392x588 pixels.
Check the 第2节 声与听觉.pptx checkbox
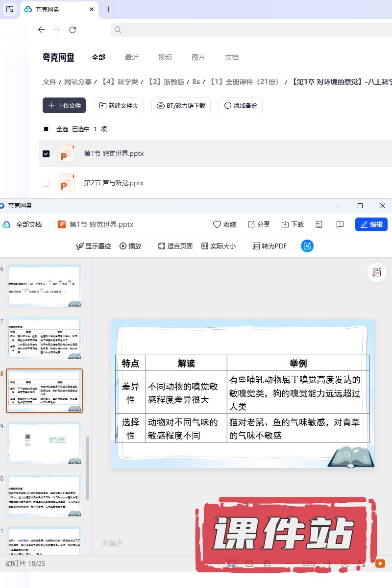point(46,183)
